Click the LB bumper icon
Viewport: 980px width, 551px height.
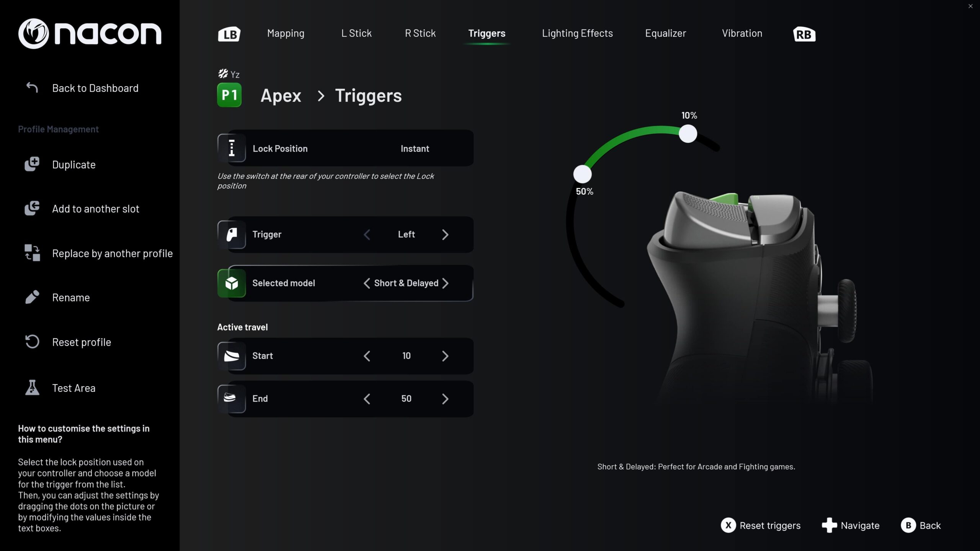(229, 34)
